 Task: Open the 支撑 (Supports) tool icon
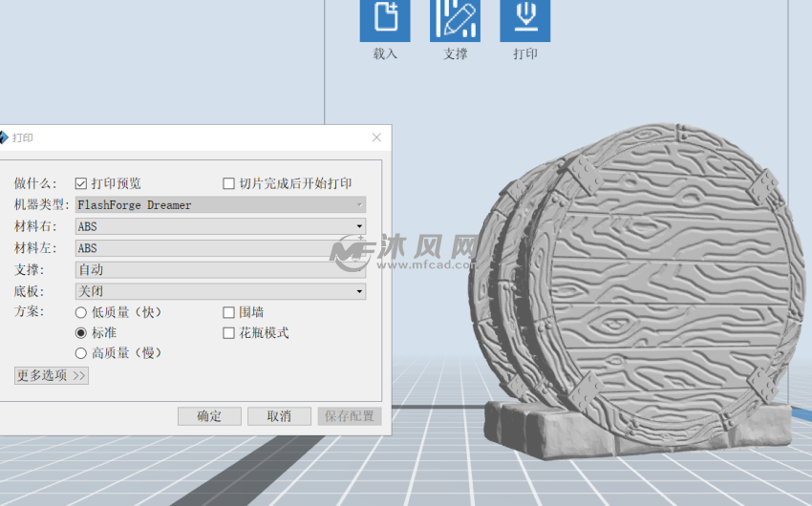[455, 19]
